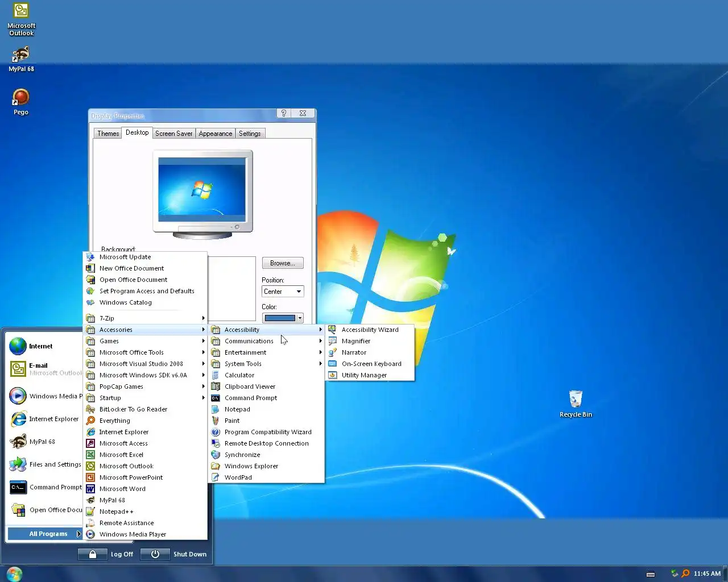
Task: Expand PopCap Games folder
Action: (x=145, y=386)
